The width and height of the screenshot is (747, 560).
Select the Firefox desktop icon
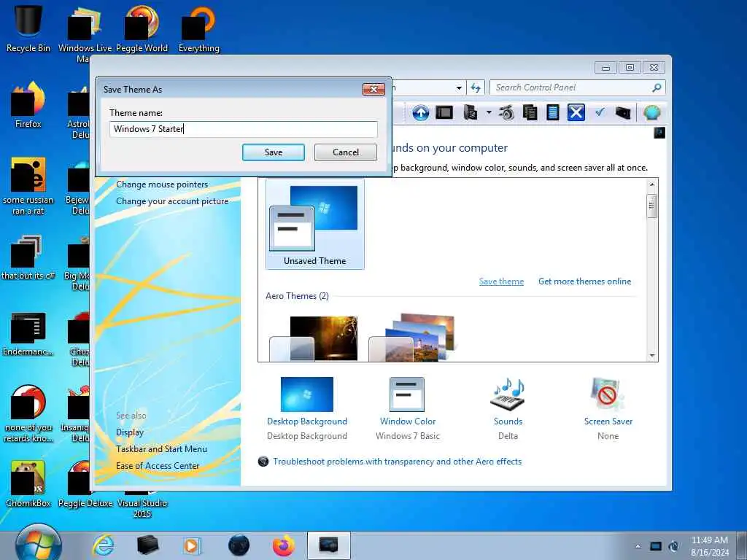[28, 105]
